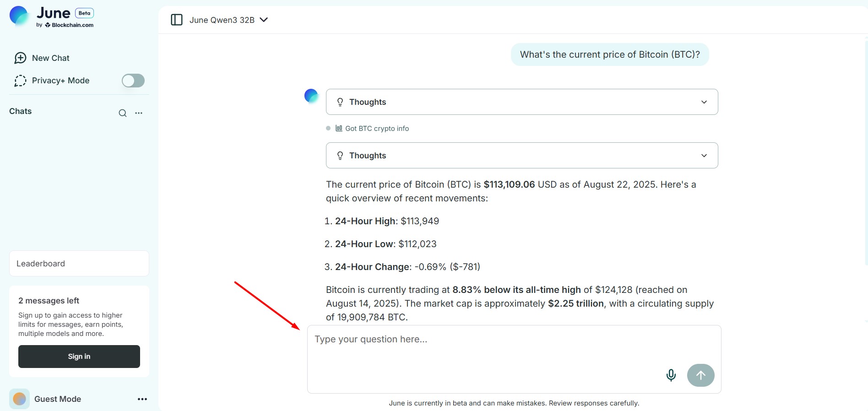Open the Leaderboard
Screen dimensions: 868x411
tap(79, 264)
